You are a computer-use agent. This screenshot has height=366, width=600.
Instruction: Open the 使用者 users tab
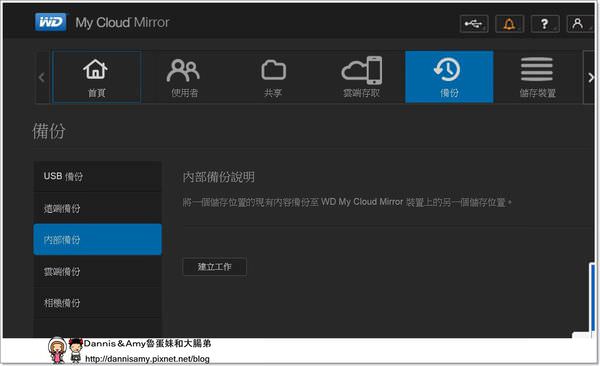point(184,77)
